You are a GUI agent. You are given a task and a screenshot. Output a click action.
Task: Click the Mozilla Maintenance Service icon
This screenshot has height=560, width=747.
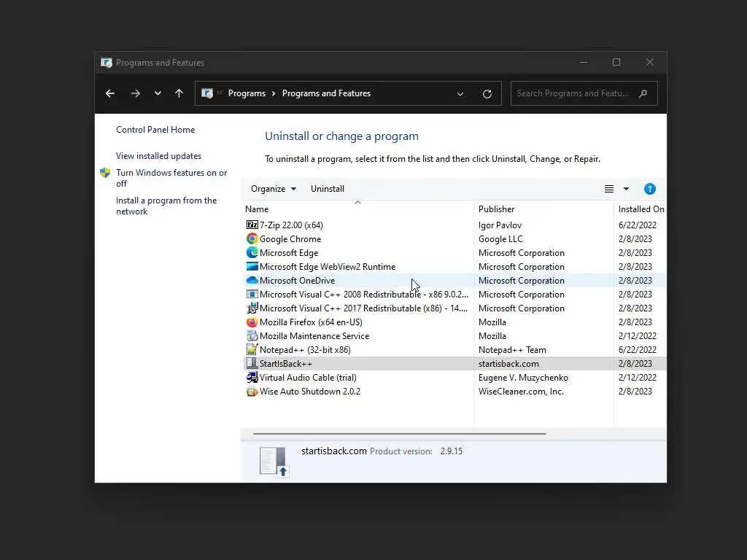pos(252,335)
